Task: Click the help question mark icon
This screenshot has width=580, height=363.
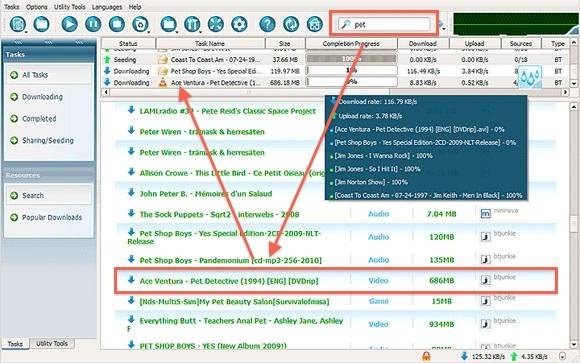Action: [267, 24]
